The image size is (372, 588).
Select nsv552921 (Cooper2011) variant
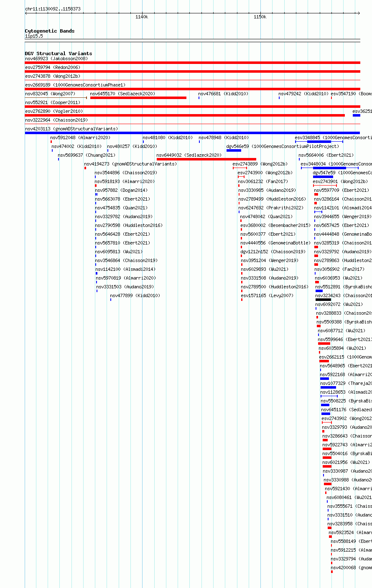(x=53, y=102)
